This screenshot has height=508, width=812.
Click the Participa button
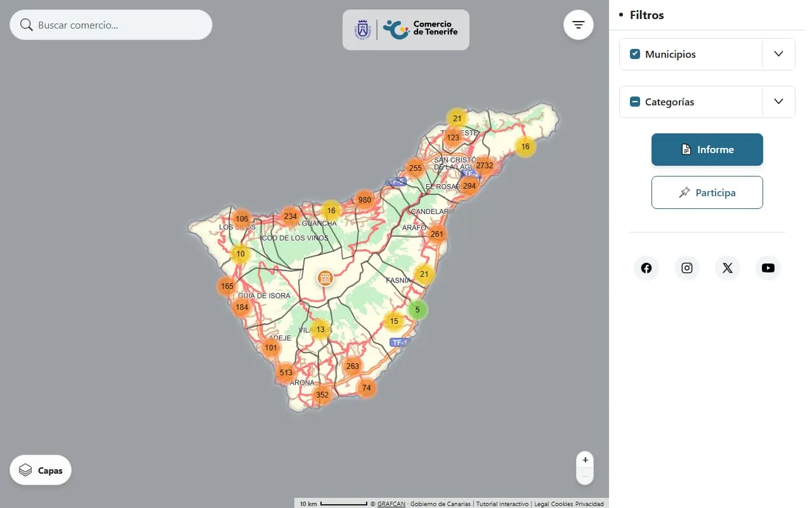(x=707, y=192)
